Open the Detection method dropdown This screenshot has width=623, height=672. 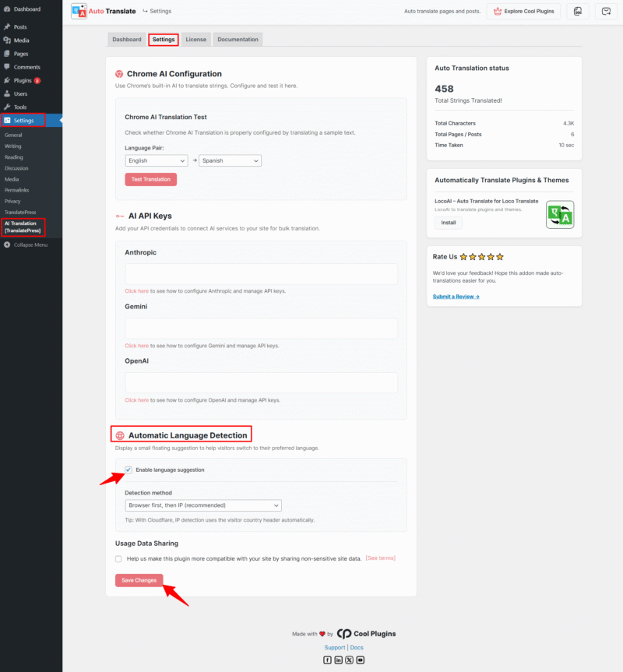click(201, 505)
